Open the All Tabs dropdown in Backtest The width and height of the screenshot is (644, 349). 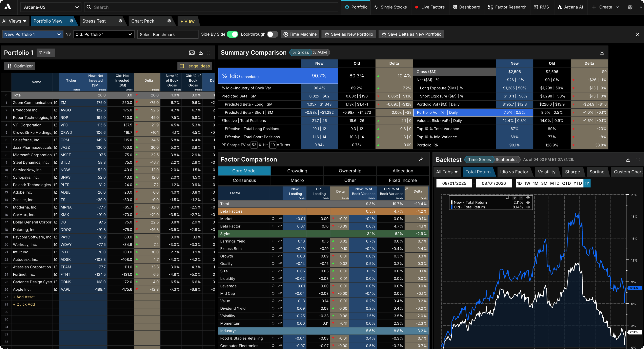pyautogui.click(x=447, y=172)
